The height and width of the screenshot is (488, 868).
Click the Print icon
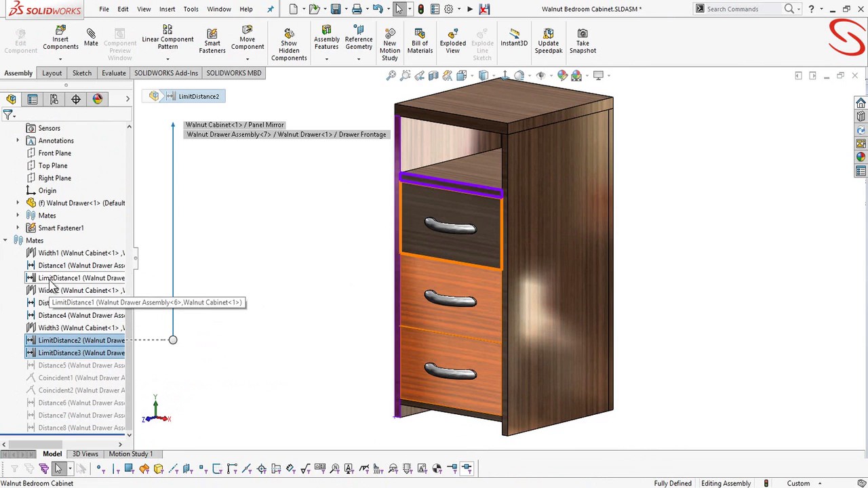coord(357,9)
